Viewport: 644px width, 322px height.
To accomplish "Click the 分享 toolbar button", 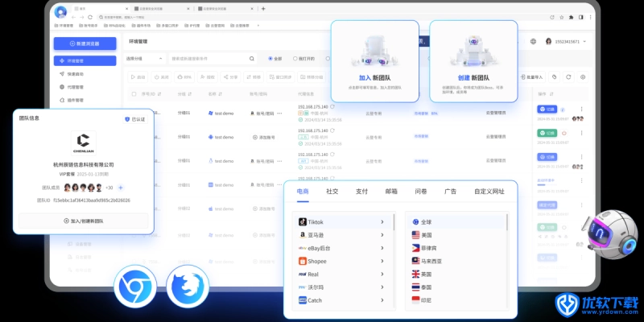I will point(230,76).
